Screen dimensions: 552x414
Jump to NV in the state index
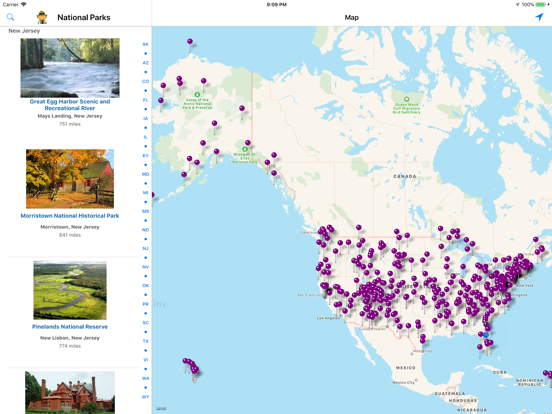[145, 267]
